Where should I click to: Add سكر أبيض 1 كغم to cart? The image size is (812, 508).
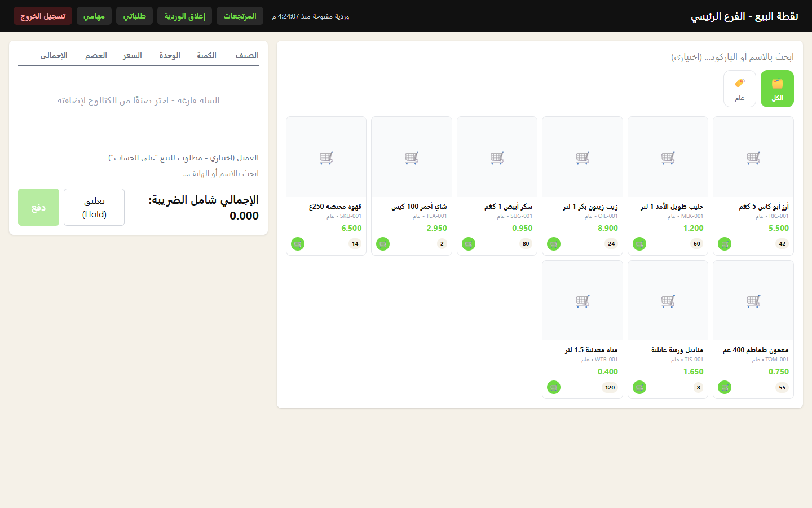click(x=469, y=244)
